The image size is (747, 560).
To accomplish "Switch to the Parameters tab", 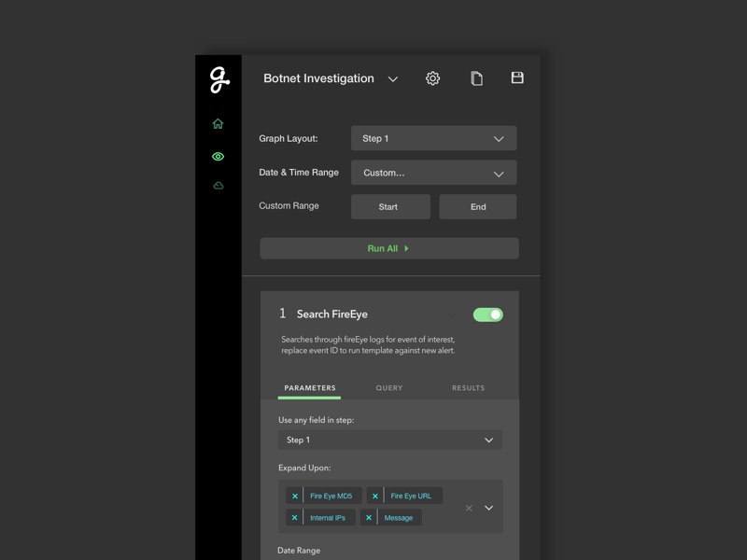I will (x=310, y=388).
